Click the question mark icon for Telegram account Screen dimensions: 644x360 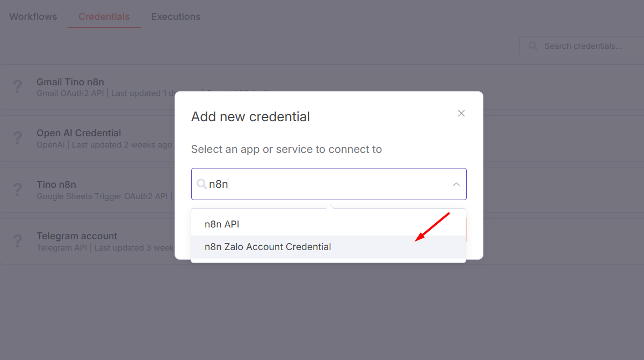tap(17, 241)
